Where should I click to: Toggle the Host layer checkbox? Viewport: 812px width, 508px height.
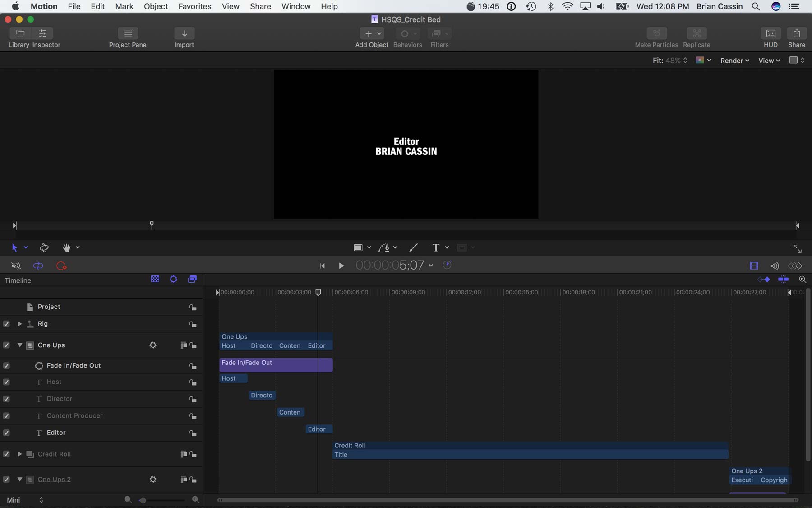click(6, 382)
